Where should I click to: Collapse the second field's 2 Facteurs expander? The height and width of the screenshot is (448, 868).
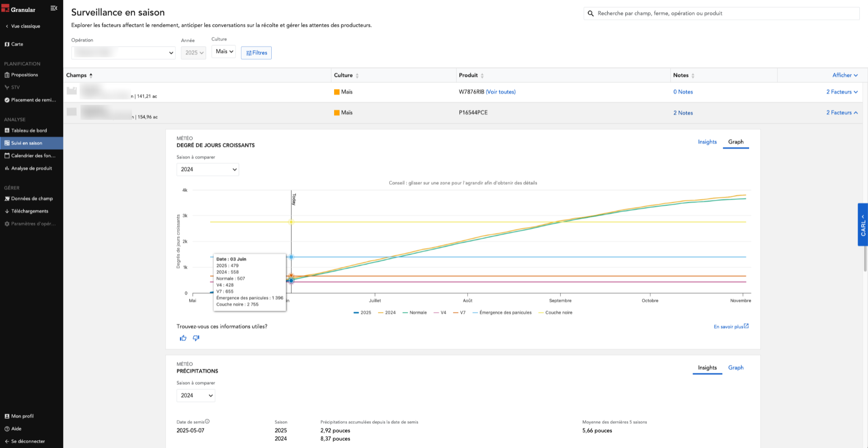coord(842,113)
